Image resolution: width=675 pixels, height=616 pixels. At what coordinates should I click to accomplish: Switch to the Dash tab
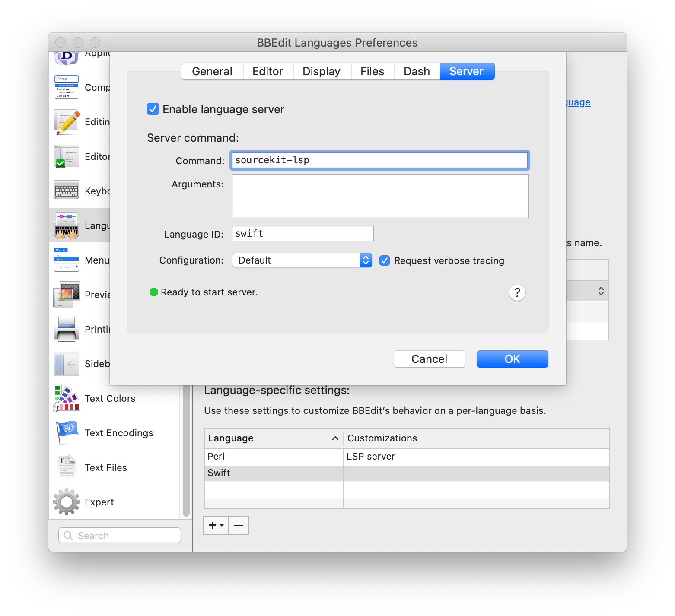tap(417, 71)
